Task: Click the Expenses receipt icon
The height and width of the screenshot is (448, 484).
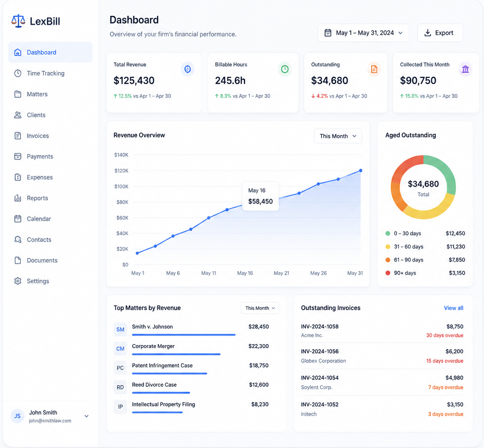Action: tap(18, 177)
